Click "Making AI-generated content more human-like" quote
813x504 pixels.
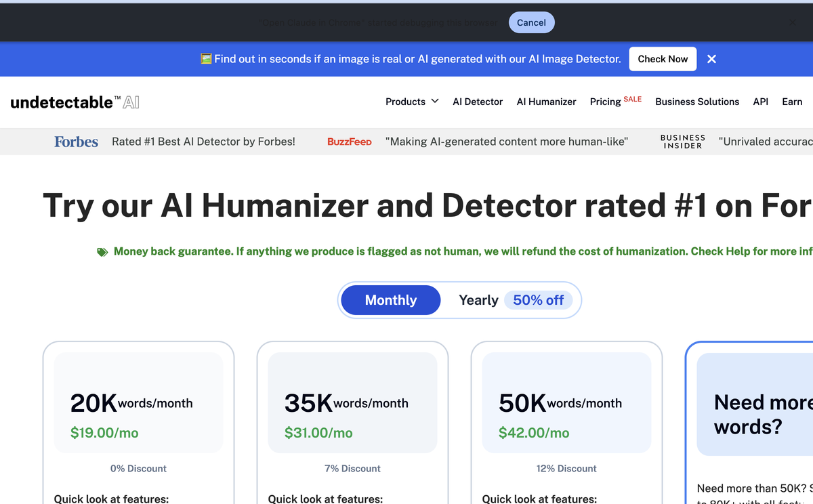tap(507, 142)
